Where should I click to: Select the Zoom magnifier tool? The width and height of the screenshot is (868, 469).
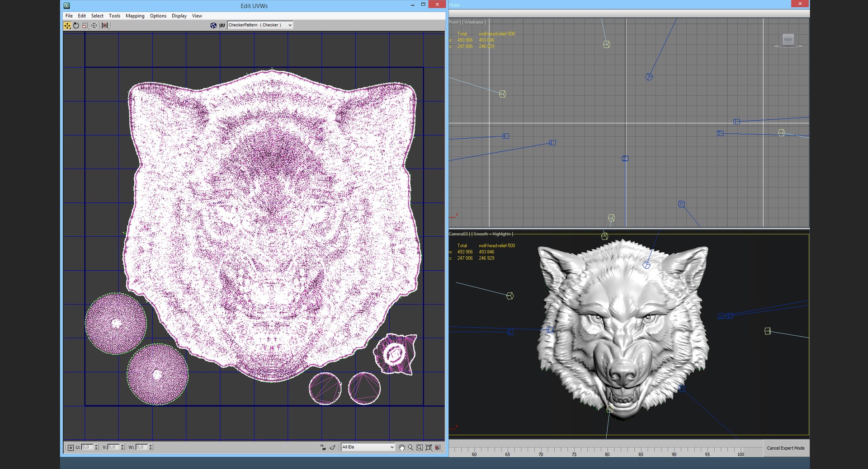410,447
